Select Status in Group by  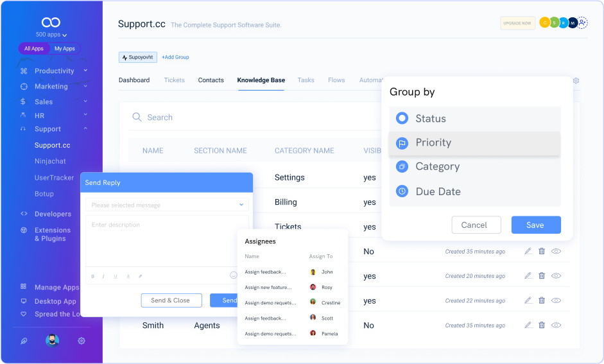(x=474, y=119)
